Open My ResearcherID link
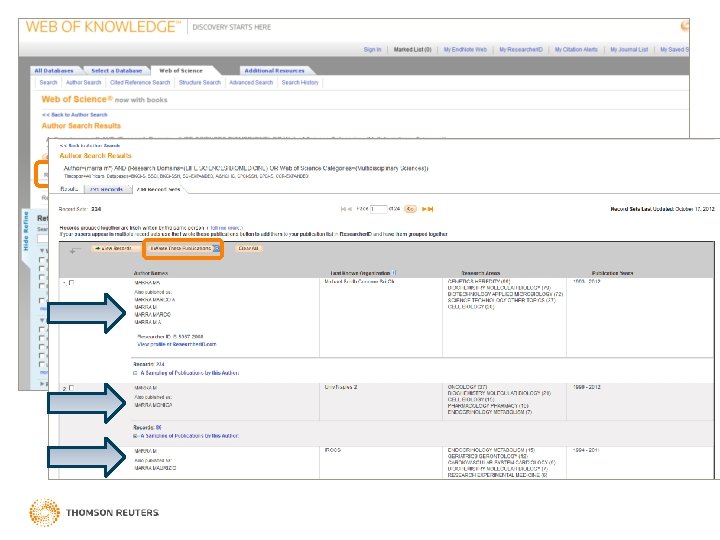 pyautogui.click(x=521, y=50)
